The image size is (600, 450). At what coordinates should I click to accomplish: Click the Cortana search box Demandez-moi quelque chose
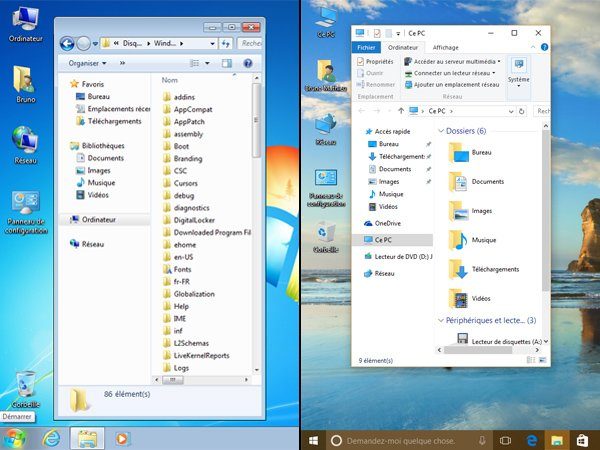point(401,441)
